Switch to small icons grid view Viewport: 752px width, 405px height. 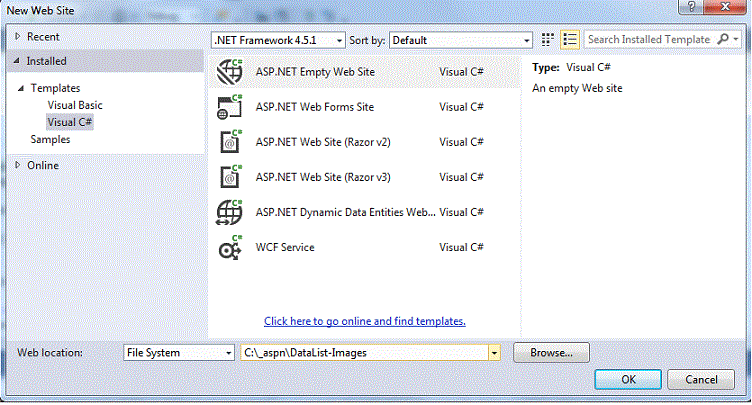pos(547,40)
